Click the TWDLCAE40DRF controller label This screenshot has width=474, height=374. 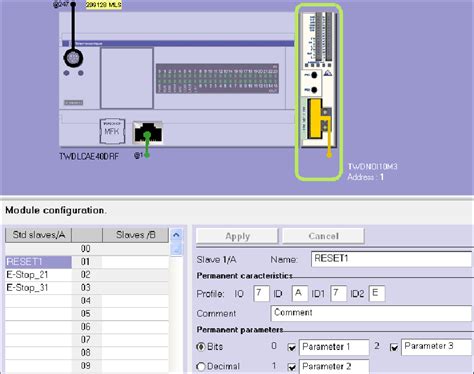click(x=89, y=156)
